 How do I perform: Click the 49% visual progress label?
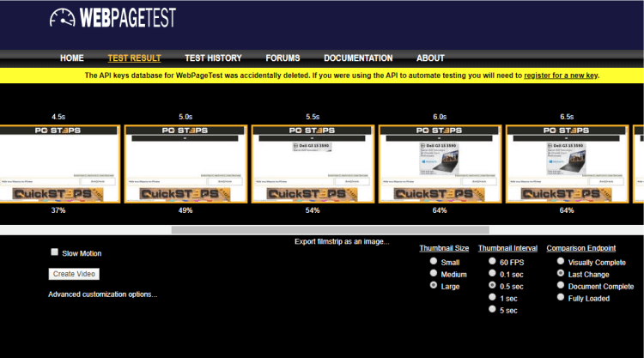point(185,210)
